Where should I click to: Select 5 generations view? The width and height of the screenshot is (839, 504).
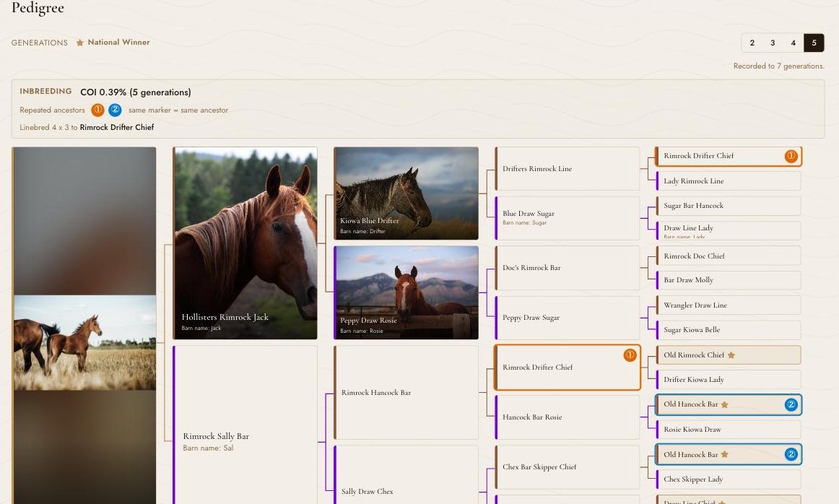tap(814, 43)
